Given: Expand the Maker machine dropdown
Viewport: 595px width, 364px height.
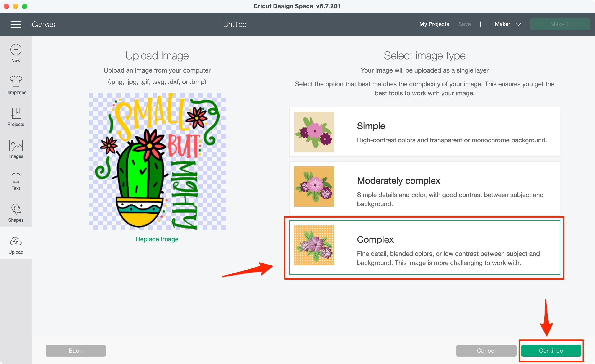Looking at the screenshot, I should 502,24.
